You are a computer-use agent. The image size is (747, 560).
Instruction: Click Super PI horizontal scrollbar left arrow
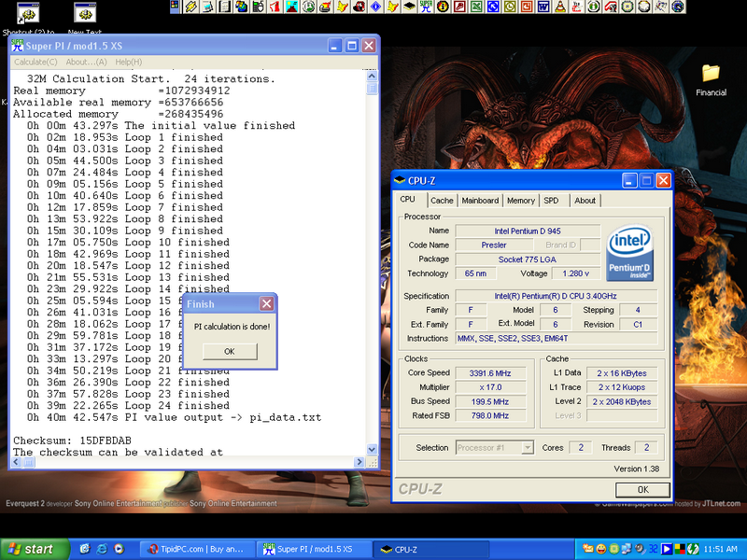tap(17, 462)
